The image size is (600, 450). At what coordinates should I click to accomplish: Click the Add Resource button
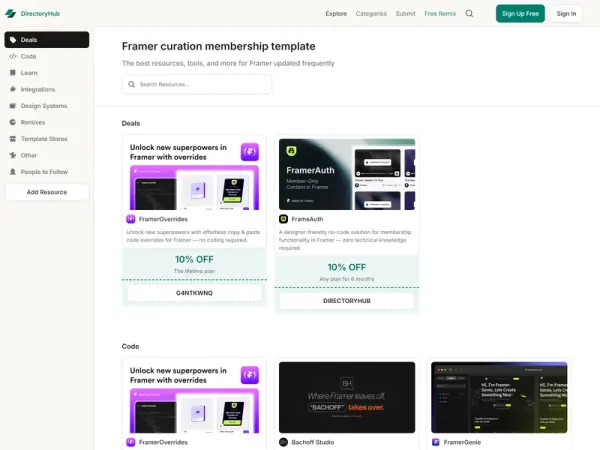pos(47,192)
